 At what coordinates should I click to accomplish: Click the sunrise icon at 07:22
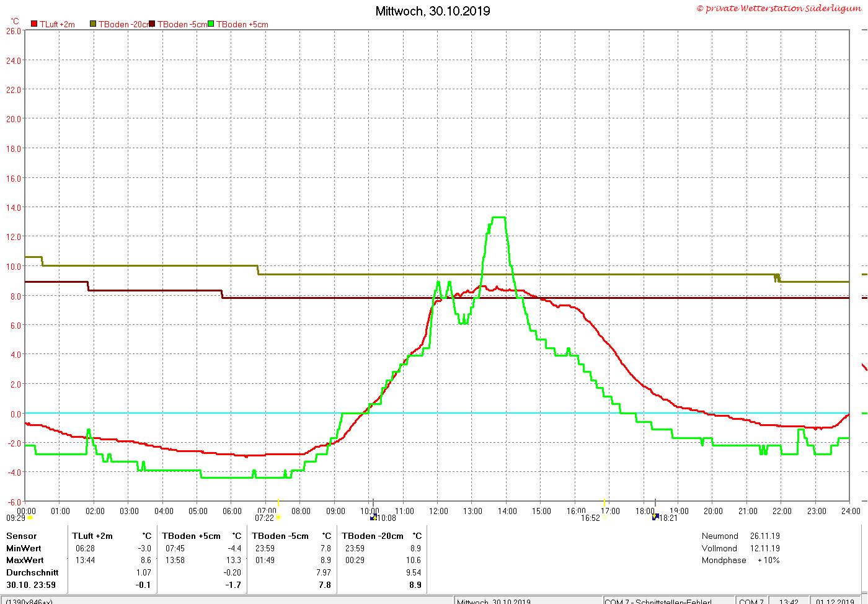[278, 518]
